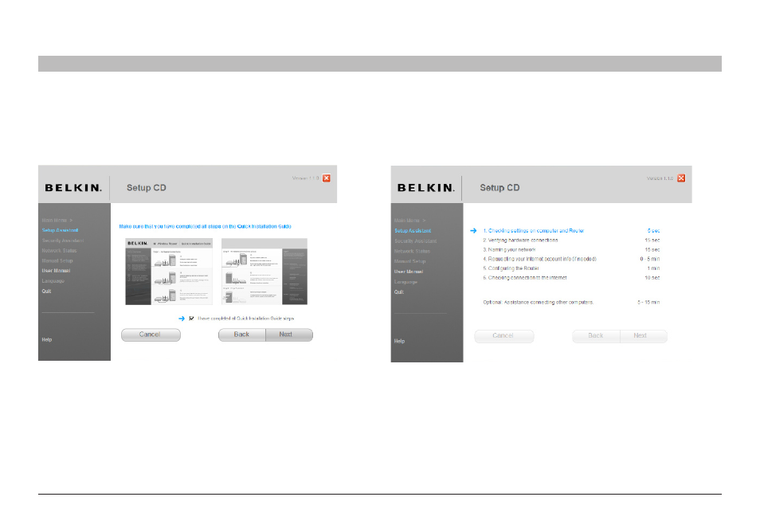This screenshot has height=532, width=760.
Task: Click Belkin logo in left window
Action: coord(73,188)
